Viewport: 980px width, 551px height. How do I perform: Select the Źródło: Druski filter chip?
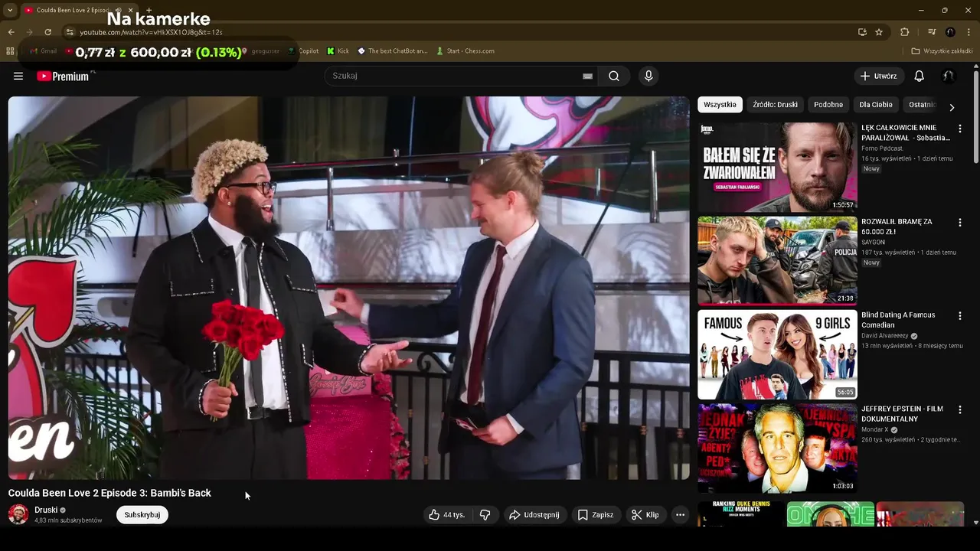pyautogui.click(x=775, y=105)
